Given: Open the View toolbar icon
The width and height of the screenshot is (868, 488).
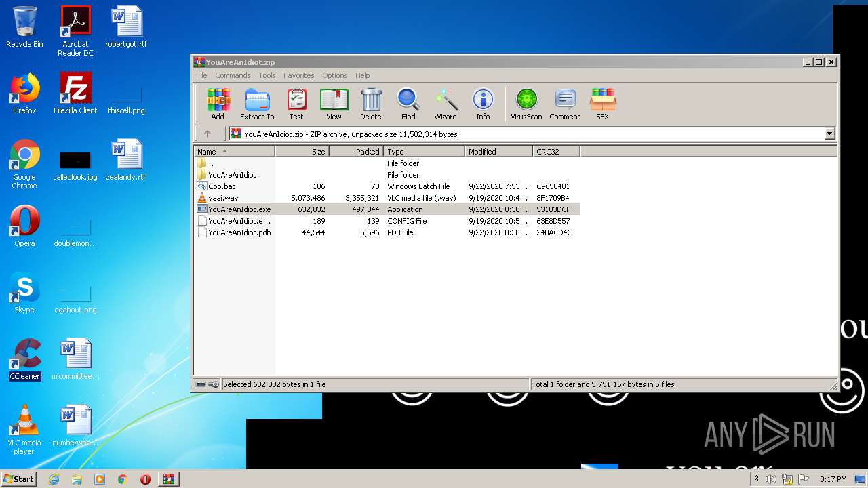Looking at the screenshot, I should click(334, 104).
